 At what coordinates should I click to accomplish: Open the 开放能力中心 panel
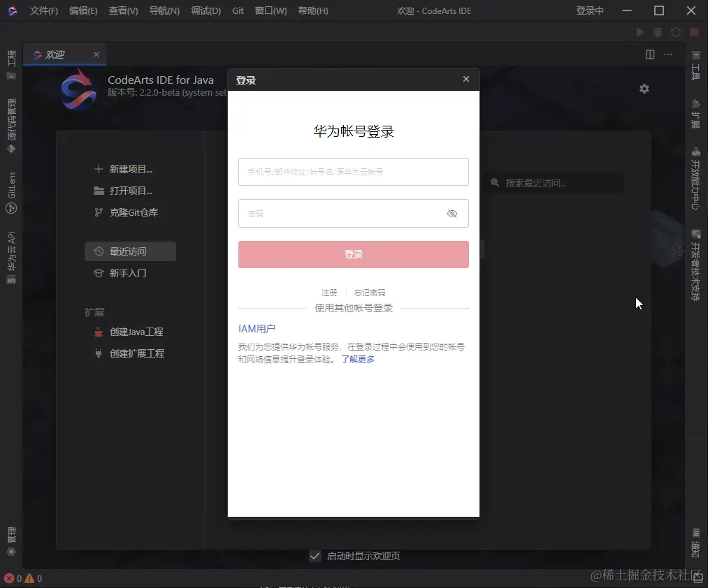pyautogui.click(x=696, y=178)
